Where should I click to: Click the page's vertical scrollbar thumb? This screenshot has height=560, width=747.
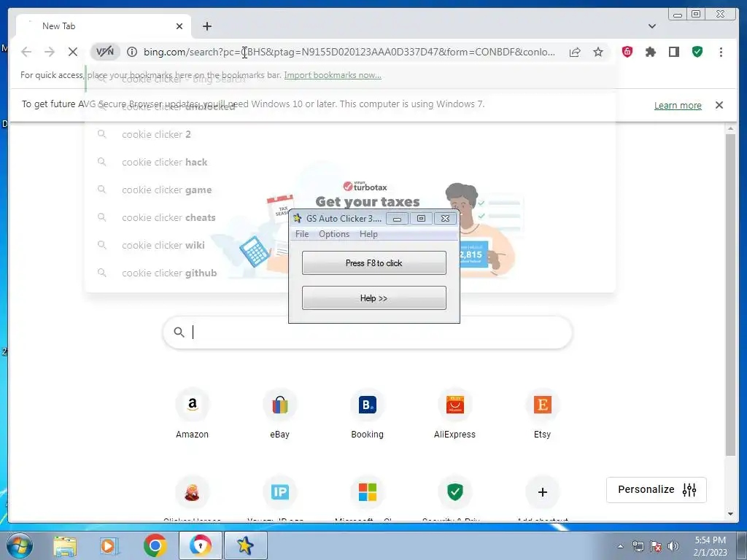coord(730,295)
